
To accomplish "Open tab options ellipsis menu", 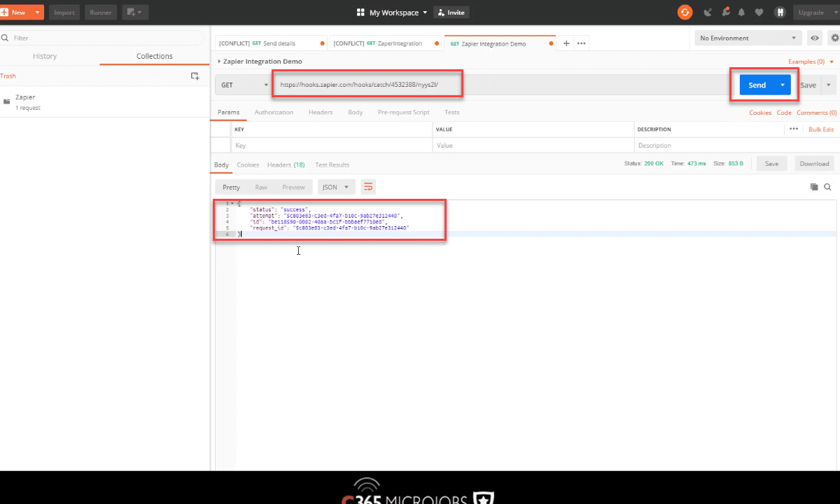I will click(x=581, y=43).
